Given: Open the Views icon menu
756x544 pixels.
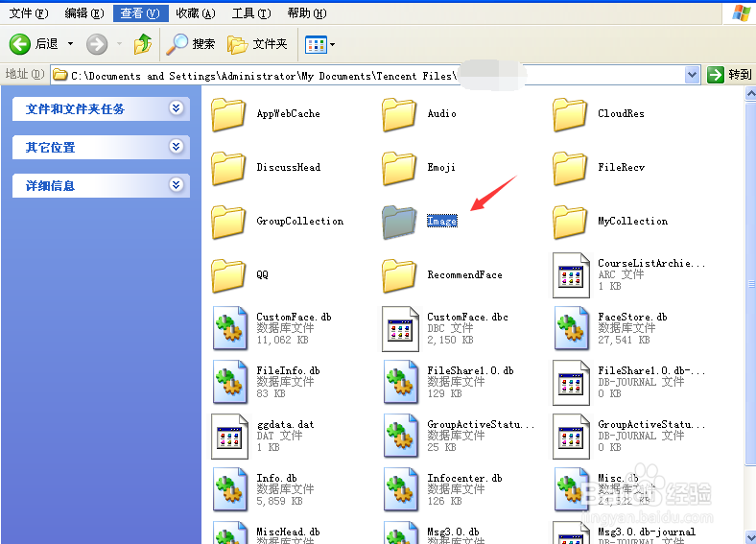Looking at the screenshot, I should tap(316, 45).
